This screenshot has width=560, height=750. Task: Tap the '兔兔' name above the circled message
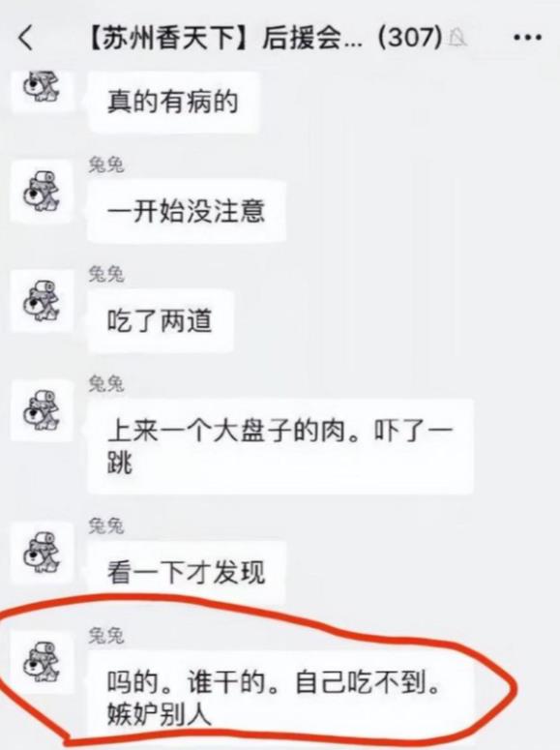click(106, 636)
